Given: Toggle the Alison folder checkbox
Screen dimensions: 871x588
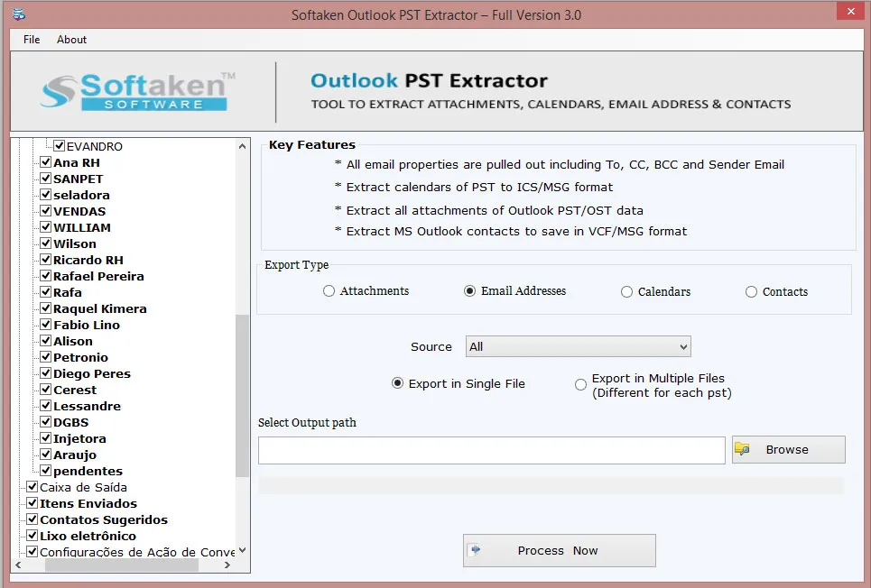Looking at the screenshot, I should 46,340.
